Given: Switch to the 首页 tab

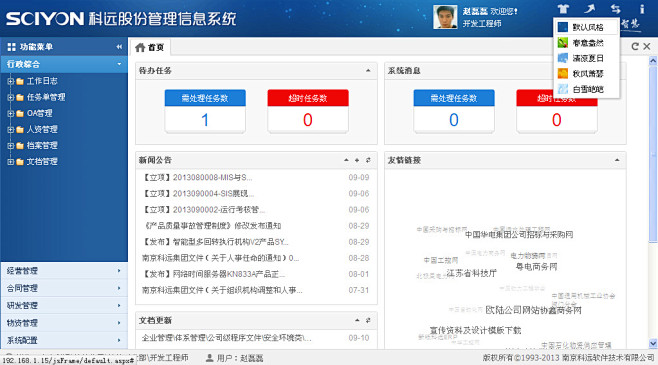Looking at the screenshot, I should coord(150,47).
